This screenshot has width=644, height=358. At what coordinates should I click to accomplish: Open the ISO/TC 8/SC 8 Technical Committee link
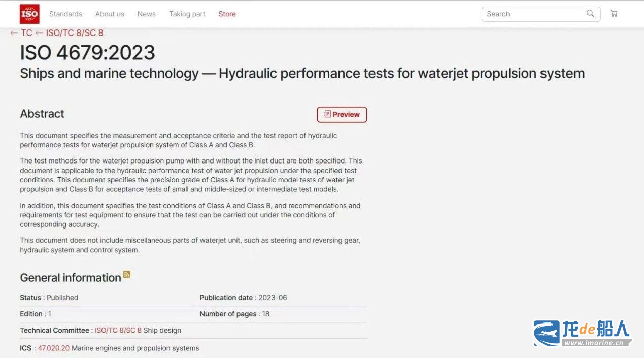click(118, 331)
